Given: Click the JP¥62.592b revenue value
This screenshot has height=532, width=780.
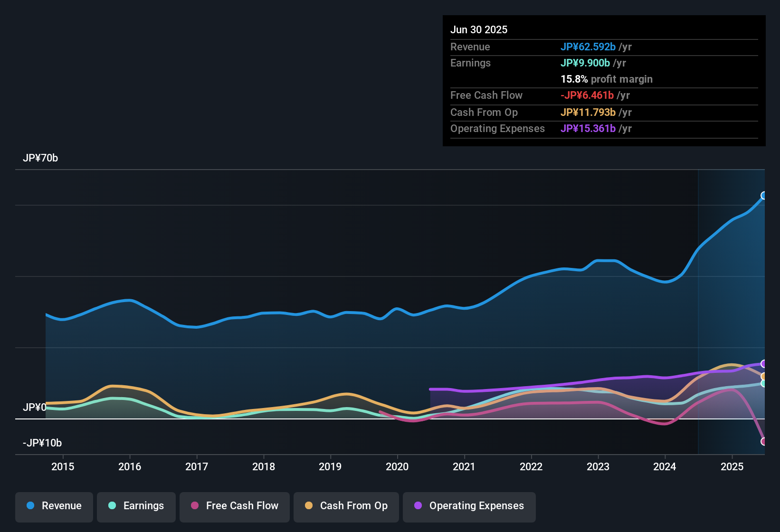Looking at the screenshot, I should (x=589, y=47).
